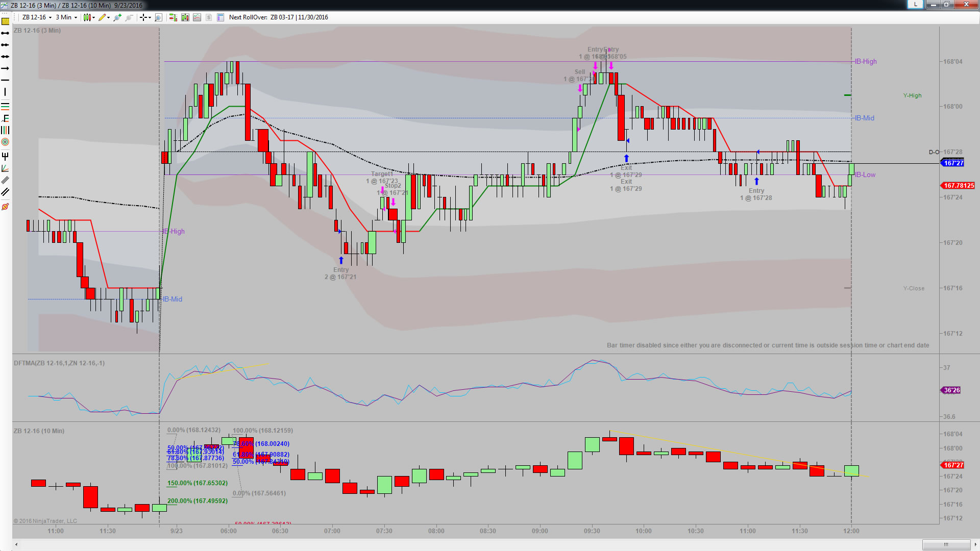The height and width of the screenshot is (551, 980).
Task: Click the horizontal scrollbar right arrow
Action: pyautogui.click(x=975, y=544)
